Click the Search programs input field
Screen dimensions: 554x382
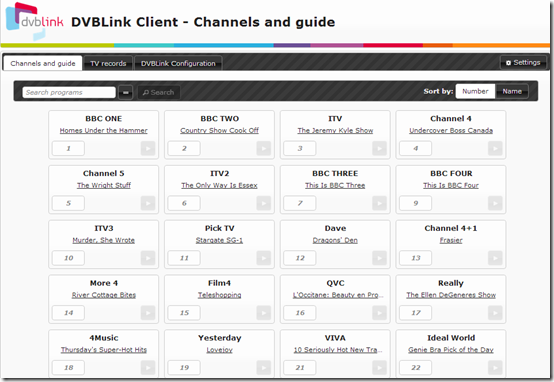click(69, 92)
